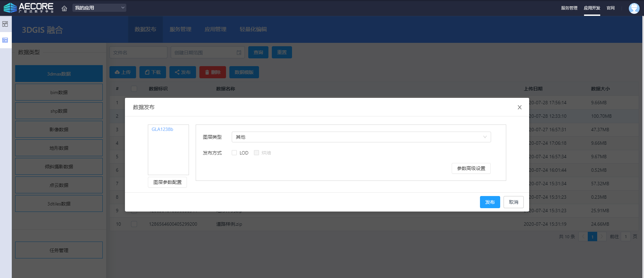The width and height of the screenshot is (644, 278).
Task: Enable the LOD checkbox
Action: [x=234, y=153]
